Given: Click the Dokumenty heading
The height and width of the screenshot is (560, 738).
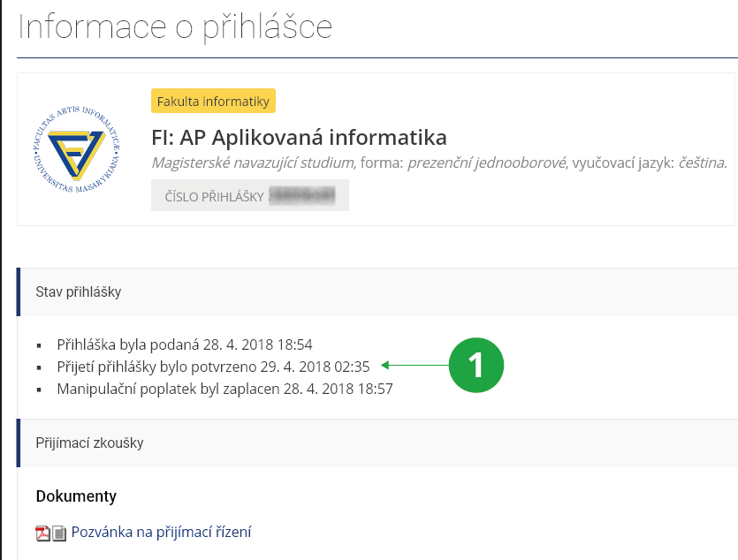Looking at the screenshot, I should pos(76,496).
